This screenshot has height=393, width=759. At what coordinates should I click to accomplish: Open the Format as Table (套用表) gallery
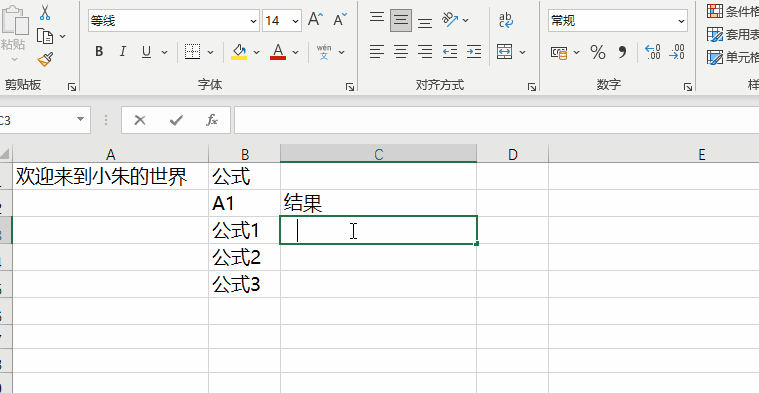coord(732,34)
